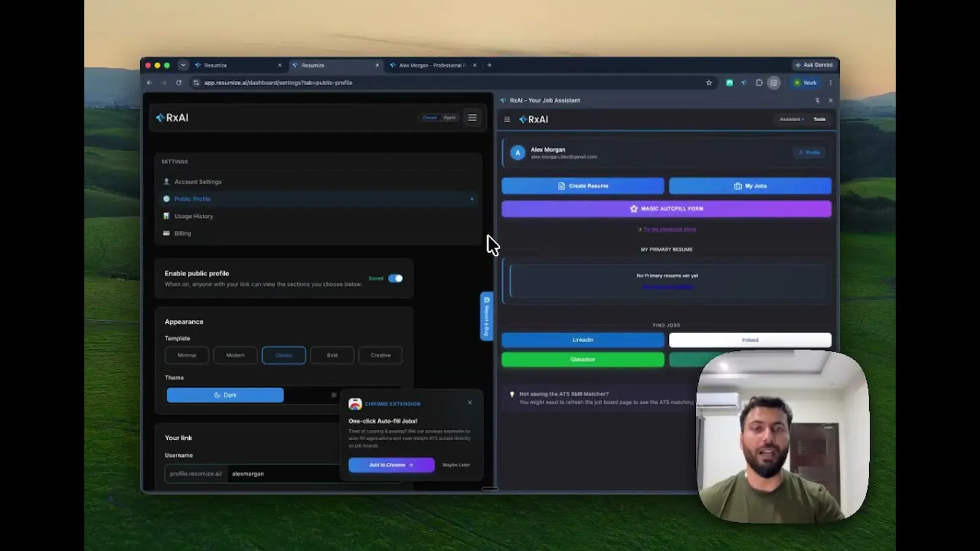Select the Creative template
This screenshot has height=551, width=980.
[380, 355]
